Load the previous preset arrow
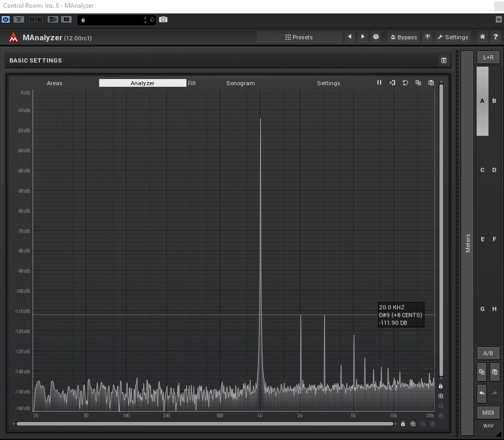The image size is (504, 440). [x=350, y=37]
